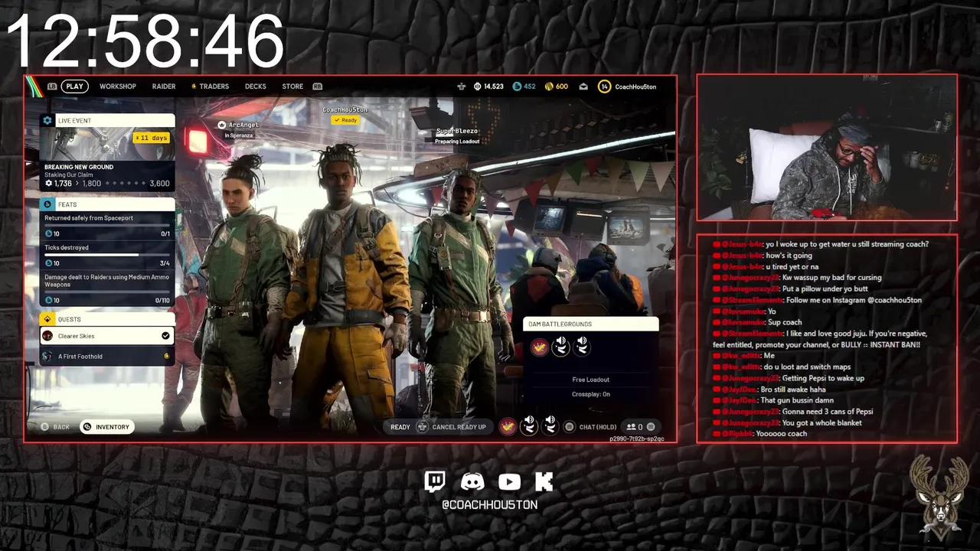This screenshot has width=980, height=551.
Task: Click the BACK button
Action: [55, 427]
